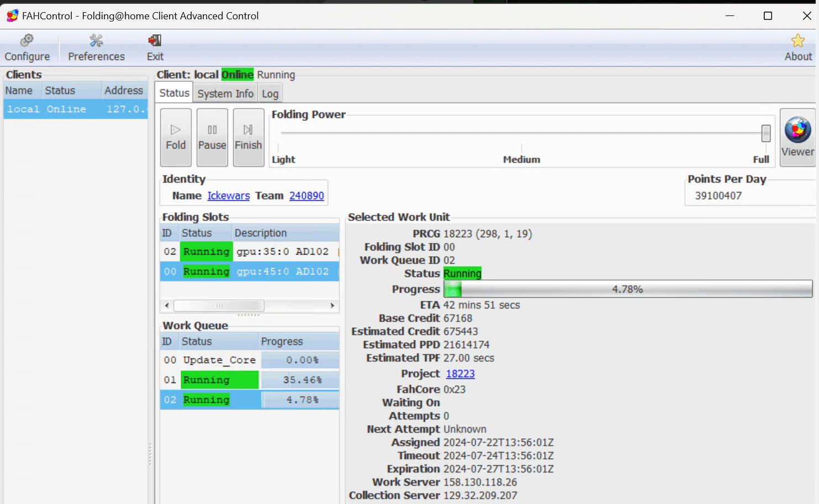Click the Timeout time 2024-07-24T13:56:01Z
This screenshot has height=504, width=819.
pos(499,455)
